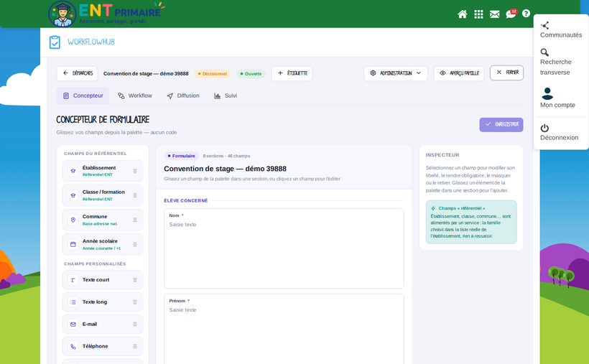Click the Formulaire badge
589x364 pixels.
pos(182,156)
